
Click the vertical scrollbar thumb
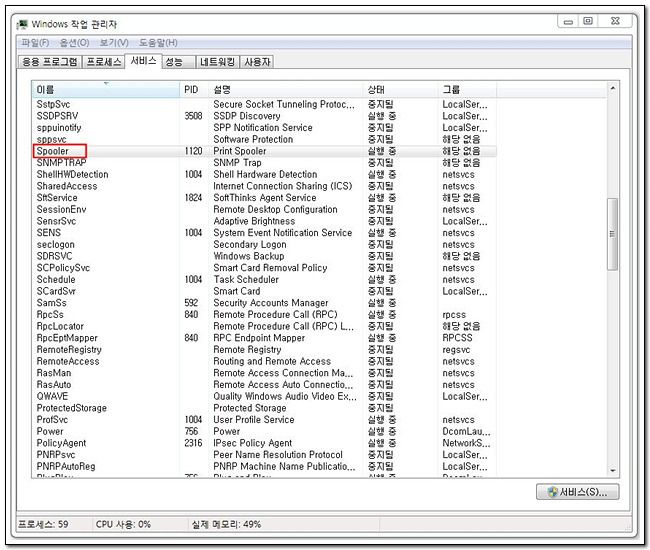tap(612, 234)
